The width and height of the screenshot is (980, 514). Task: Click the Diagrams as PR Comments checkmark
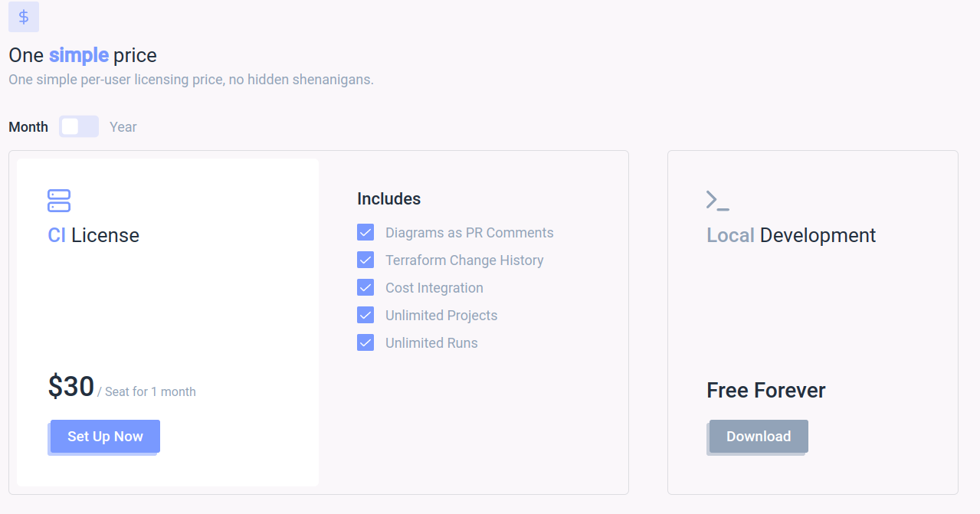pyautogui.click(x=365, y=233)
